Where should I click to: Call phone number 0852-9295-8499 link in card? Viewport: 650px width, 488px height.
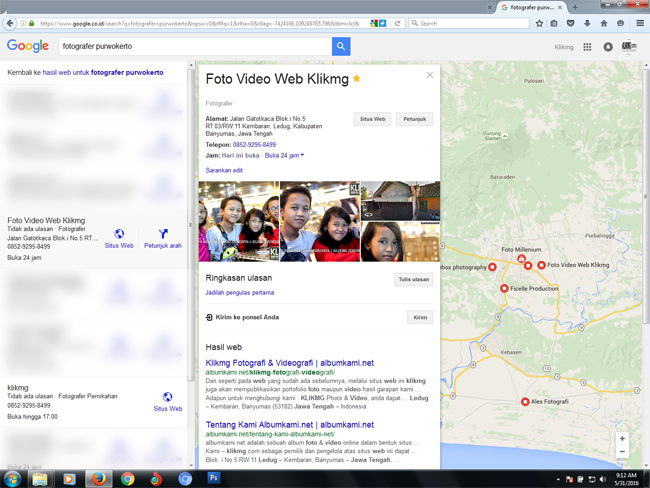click(x=254, y=145)
